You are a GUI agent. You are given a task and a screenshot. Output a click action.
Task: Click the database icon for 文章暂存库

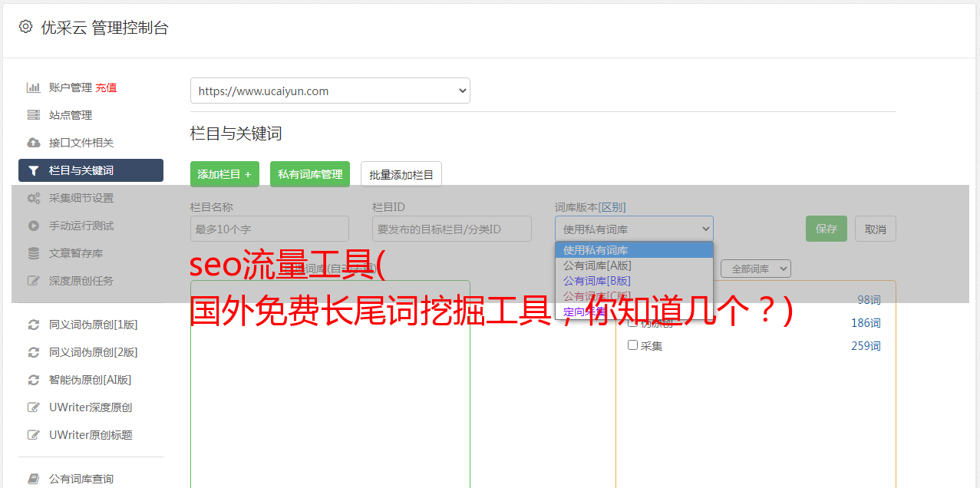point(33,253)
